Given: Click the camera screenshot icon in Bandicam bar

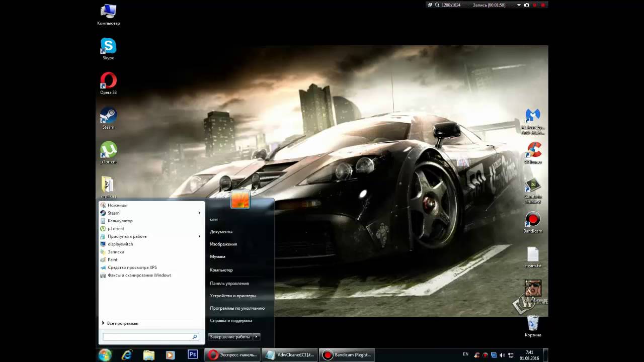Looking at the screenshot, I should pos(527,5).
